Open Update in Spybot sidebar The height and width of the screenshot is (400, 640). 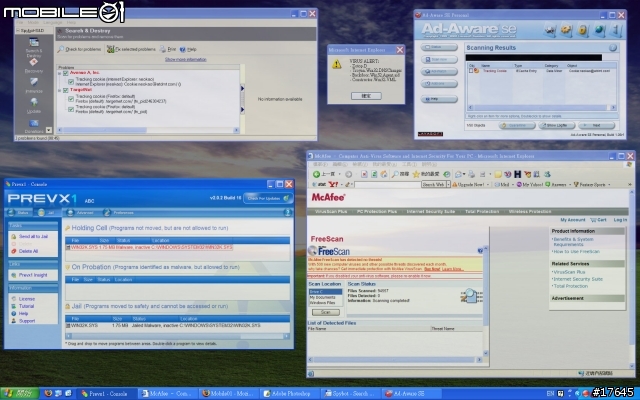[x=33, y=106]
